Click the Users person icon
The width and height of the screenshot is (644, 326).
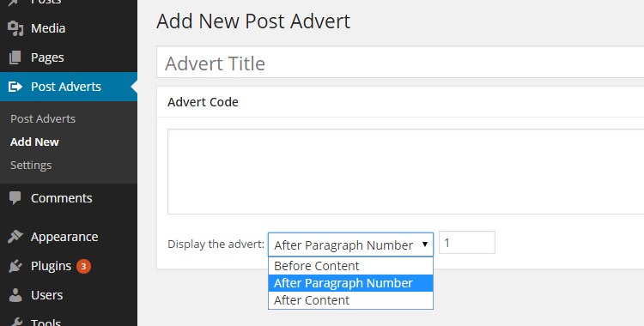click(15, 295)
